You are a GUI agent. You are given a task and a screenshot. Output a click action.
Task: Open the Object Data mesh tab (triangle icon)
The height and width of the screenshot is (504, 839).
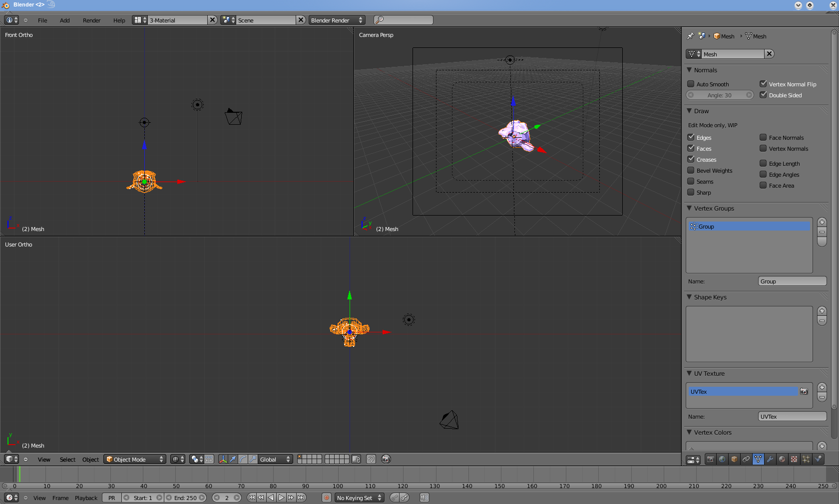point(758,459)
